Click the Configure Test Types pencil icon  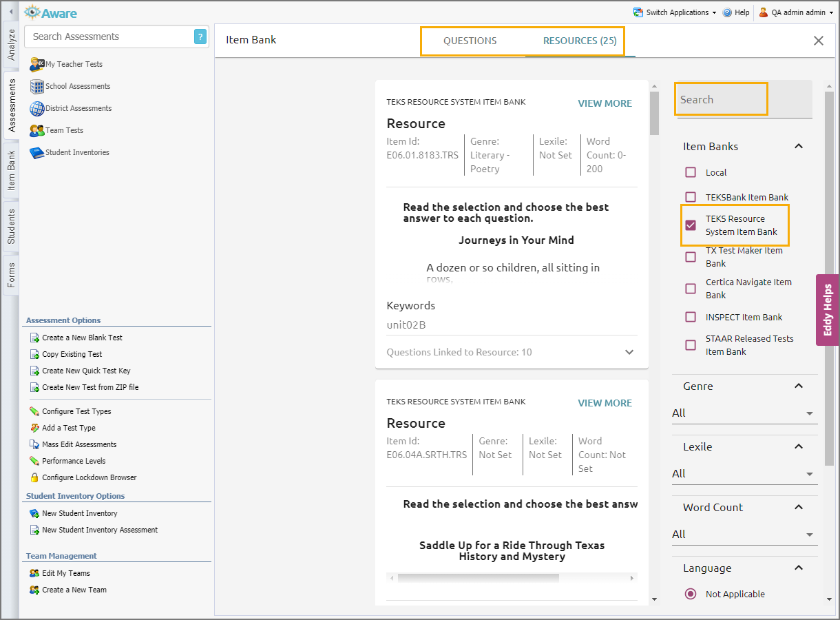[x=34, y=411]
